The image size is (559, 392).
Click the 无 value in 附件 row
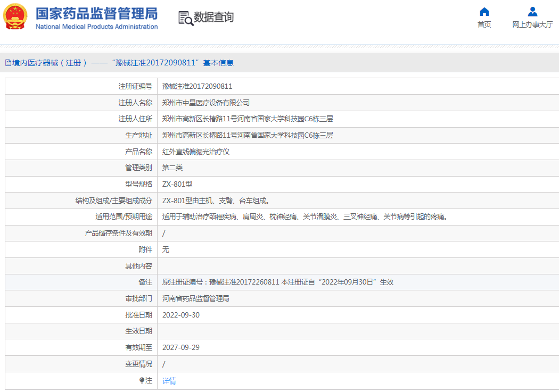tap(166, 249)
